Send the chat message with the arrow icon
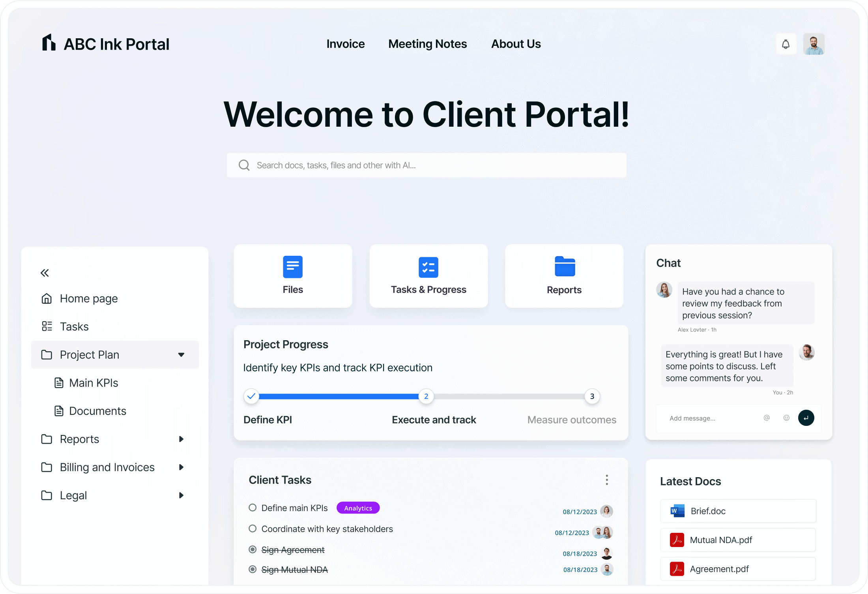 [806, 418]
